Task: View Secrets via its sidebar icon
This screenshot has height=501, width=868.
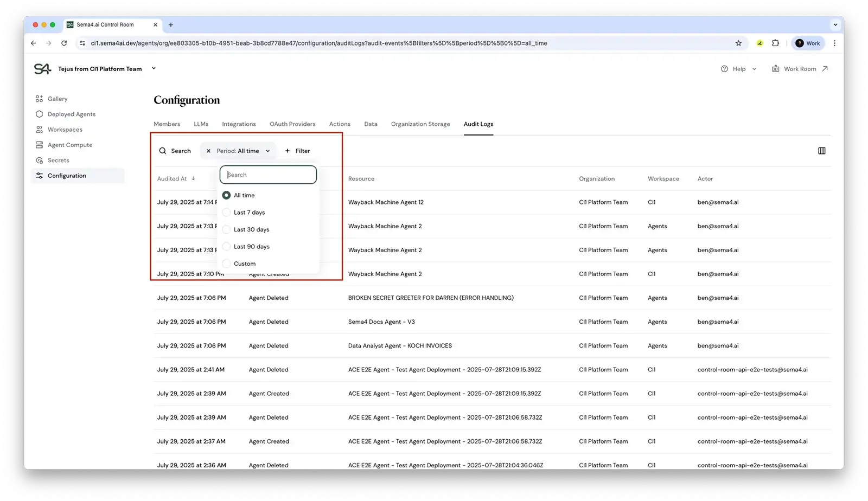Action: 40,160
